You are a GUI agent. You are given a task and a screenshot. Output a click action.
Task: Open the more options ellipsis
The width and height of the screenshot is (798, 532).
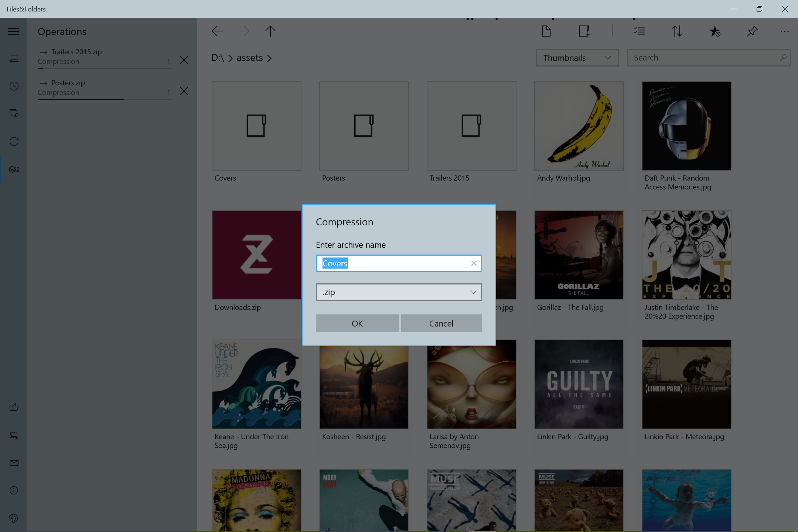tap(785, 31)
